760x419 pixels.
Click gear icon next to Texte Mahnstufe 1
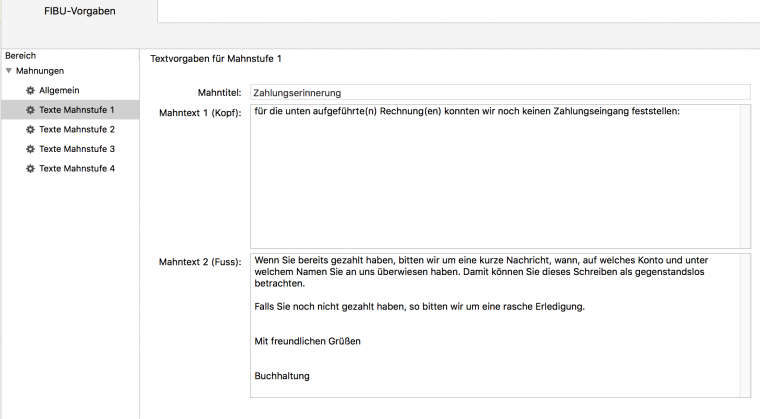click(30, 110)
